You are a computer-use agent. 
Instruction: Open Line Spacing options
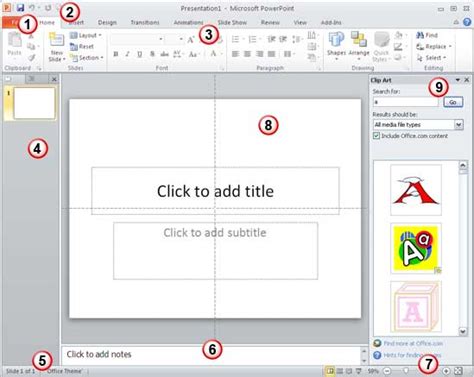296,39
